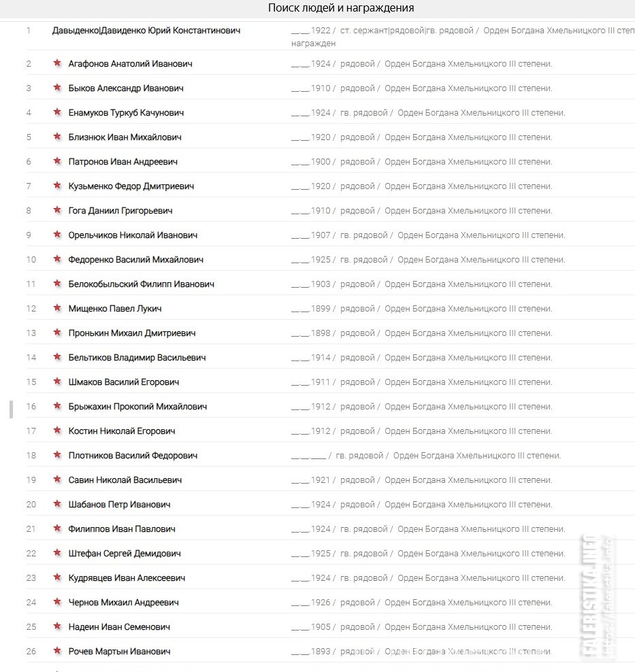The width and height of the screenshot is (635, 672).
Task: Open Кудрявцев Иван Алексеевич entry
Action: tap(127, 577)
